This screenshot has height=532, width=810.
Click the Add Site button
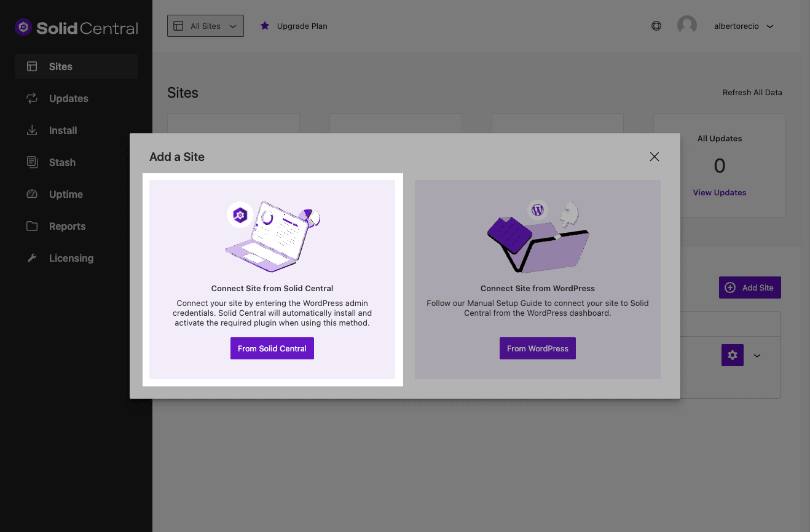pos(750,288)
